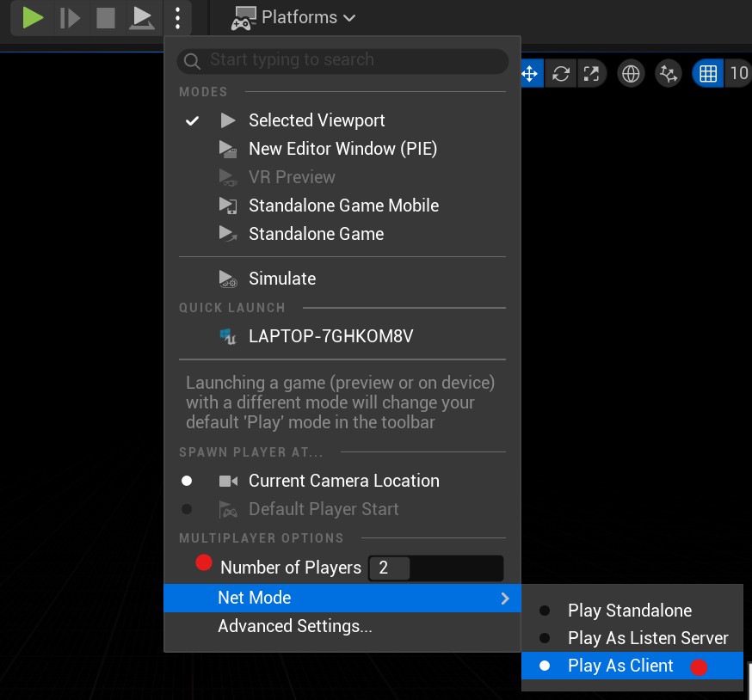Select Play Standalone net mode
Image resolution: width=752 pixels, height=700 pixels.
(x=632, y=611)
